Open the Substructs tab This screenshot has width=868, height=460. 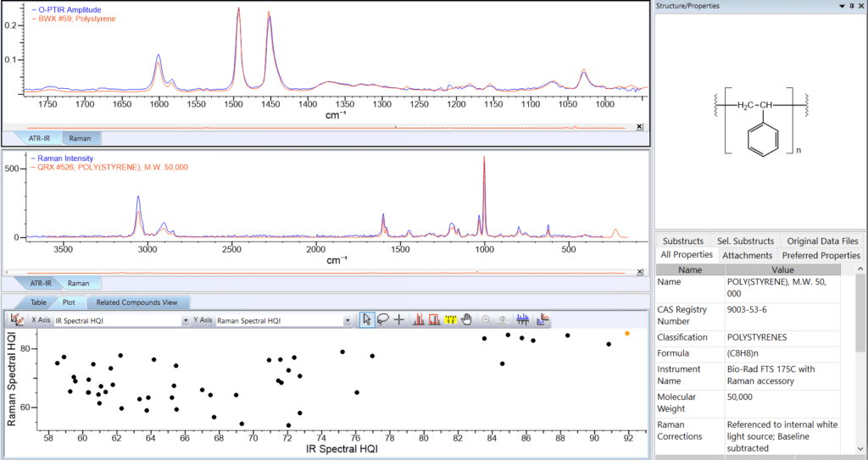tap(682, 241)
